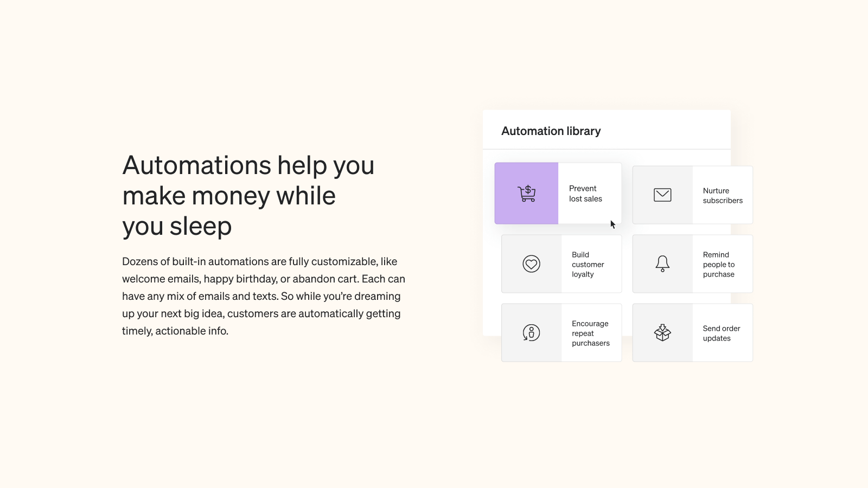This screenshot has height=488, width=868.
Task: Click the shopping cart dollar icon
Action: [x=526, y=194]
